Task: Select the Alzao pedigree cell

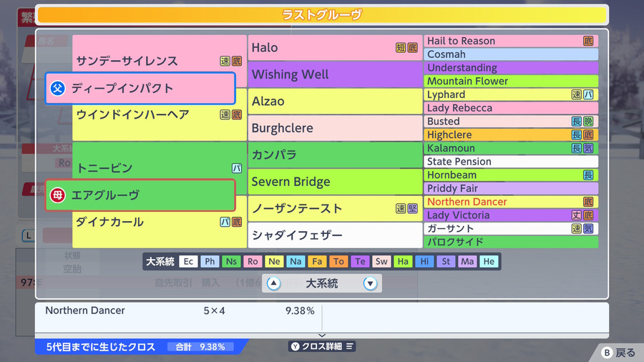Action: click(x=335, y=102)
